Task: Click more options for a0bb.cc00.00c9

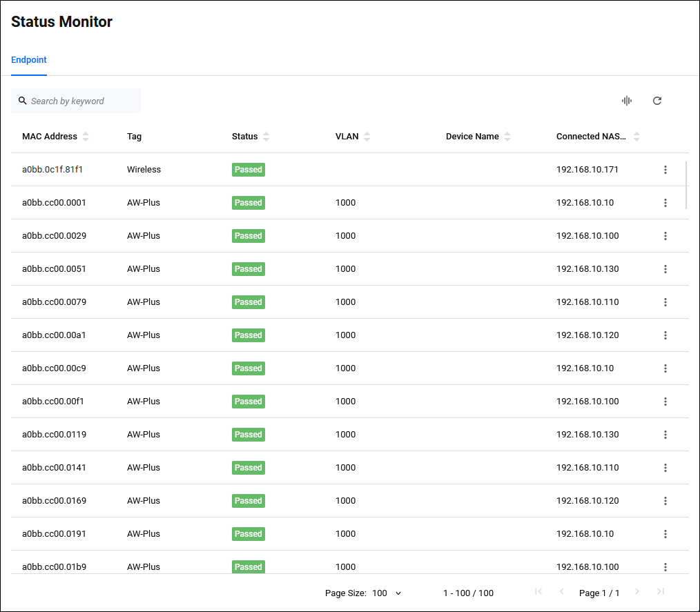Action: [x=665, y=368]
